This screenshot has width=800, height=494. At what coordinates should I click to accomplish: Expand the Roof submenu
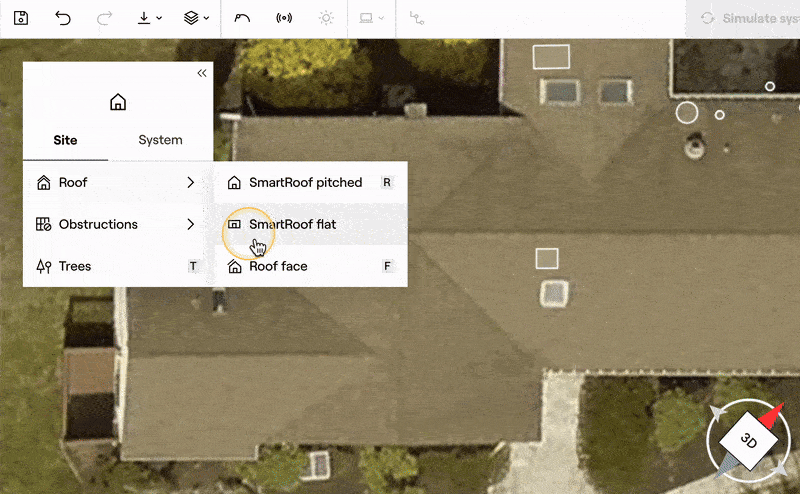coord(117,183)
